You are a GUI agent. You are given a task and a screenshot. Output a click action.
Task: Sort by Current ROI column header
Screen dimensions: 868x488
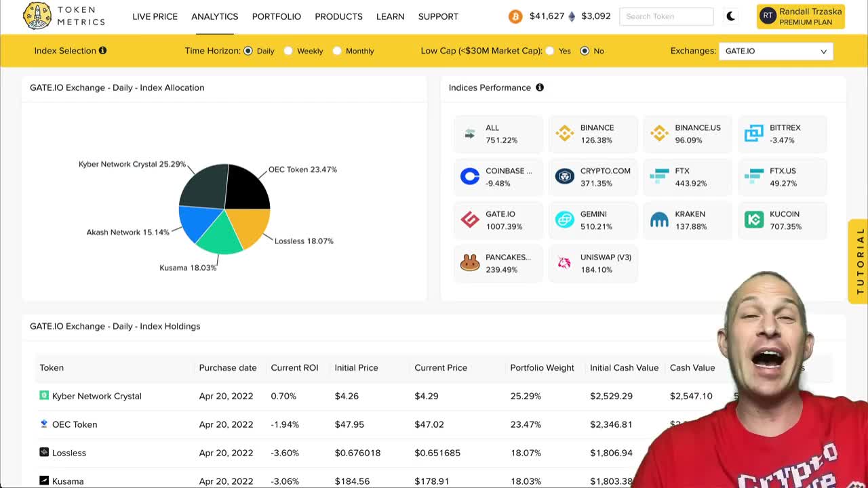(294, 367)
